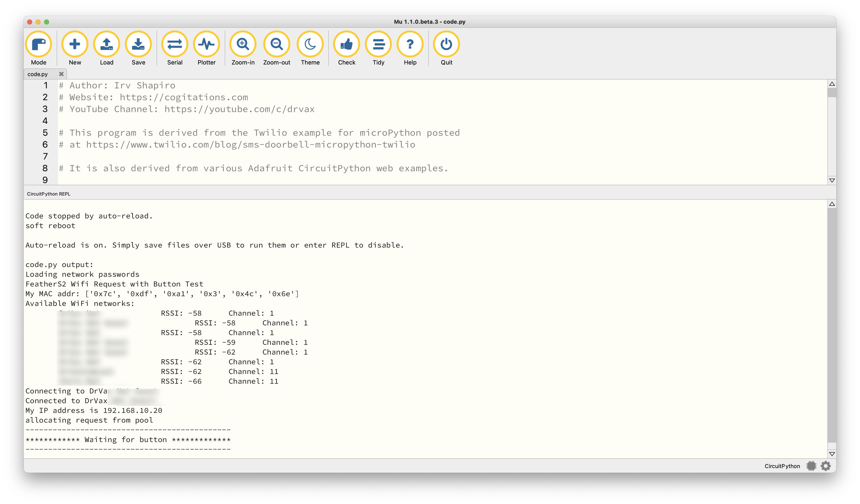Screen dimensions: 860x504
Task: Click 'allocating request from pool' line
Action: pos(90,420)
